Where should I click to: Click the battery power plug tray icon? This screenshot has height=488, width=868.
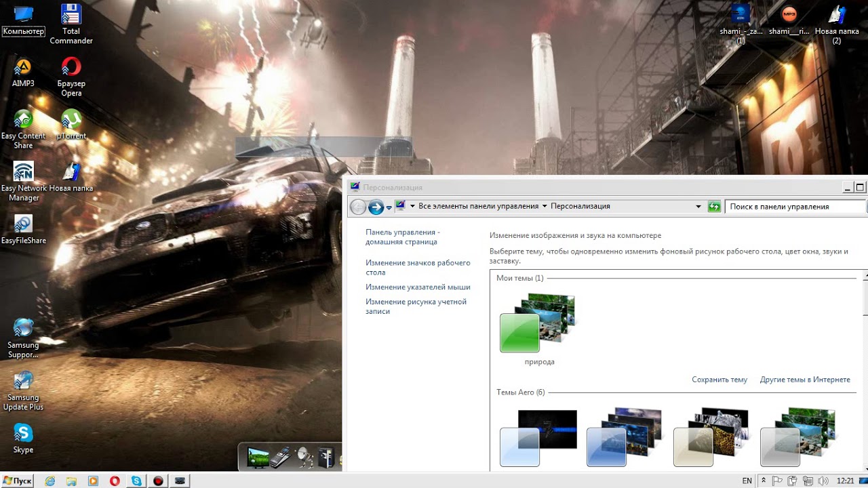click(793, 481)
